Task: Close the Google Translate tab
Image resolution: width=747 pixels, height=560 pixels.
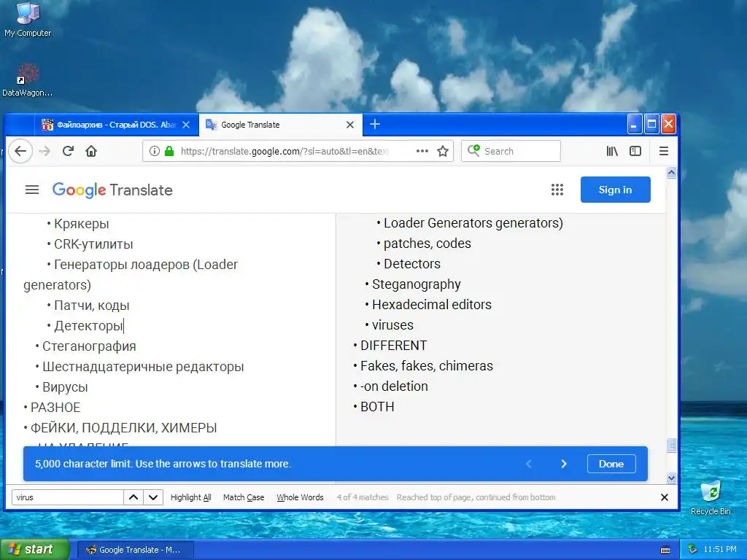Action: point(350,125)
